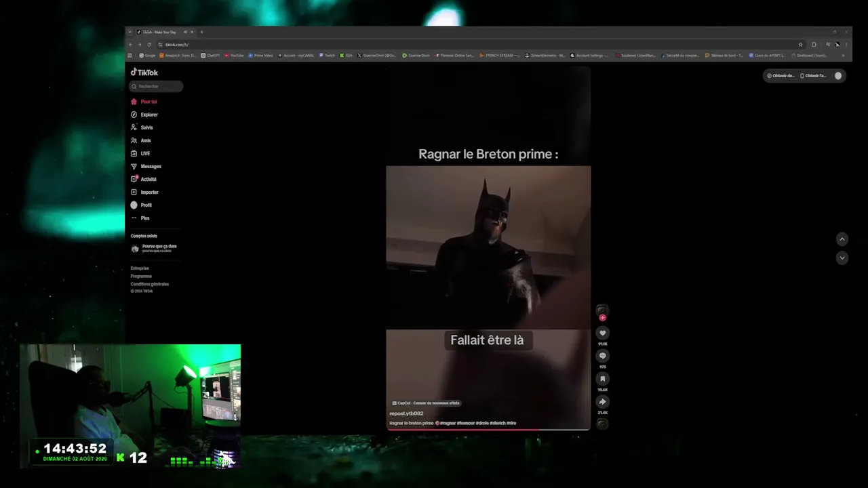
Task: Like the video with the heart icon
Action: (x=602, y=333)
